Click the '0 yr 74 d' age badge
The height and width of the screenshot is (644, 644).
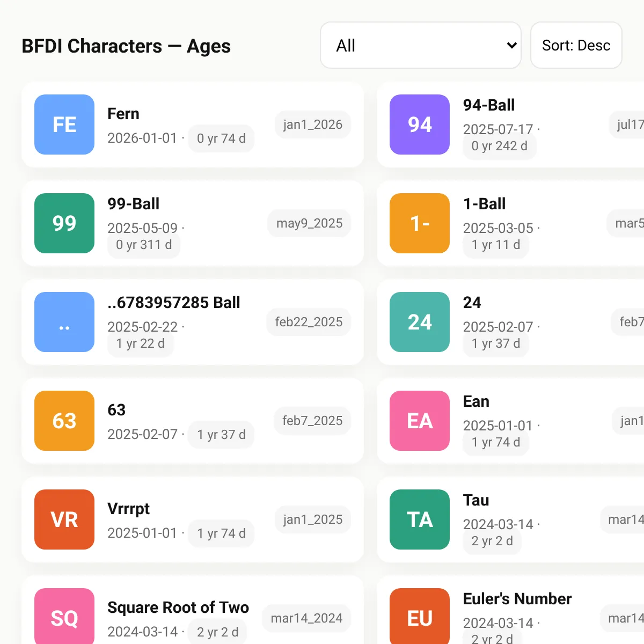click(221, 138)
